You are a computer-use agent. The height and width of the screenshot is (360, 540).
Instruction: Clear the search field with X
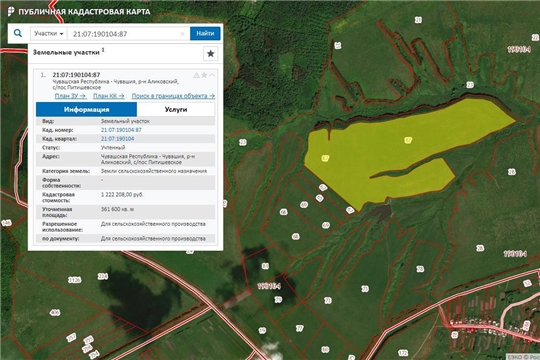[183, 34]
